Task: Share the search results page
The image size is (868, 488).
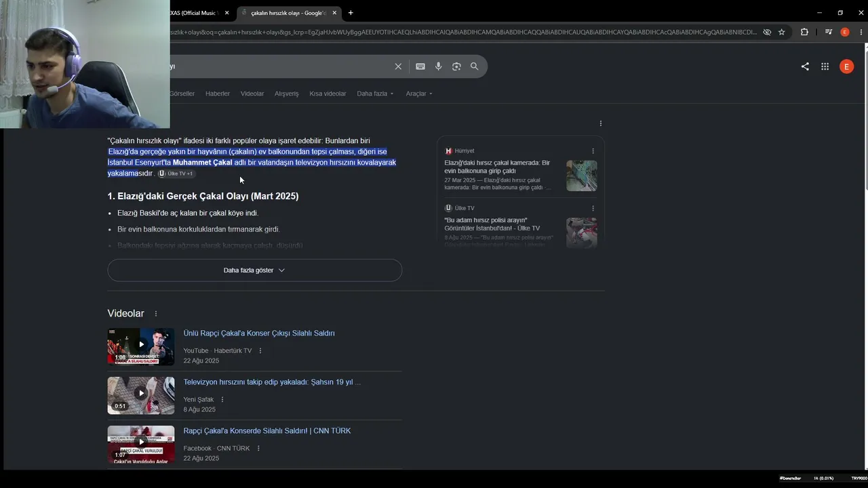Action: click(x=805, y=66)
